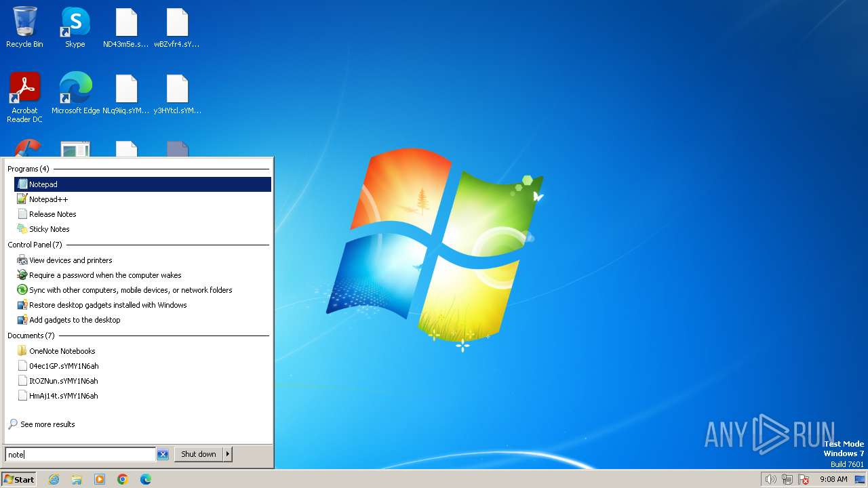
Task: Select the wBZvfr4.sY... desktop file
Action: [x=177, y=27]
